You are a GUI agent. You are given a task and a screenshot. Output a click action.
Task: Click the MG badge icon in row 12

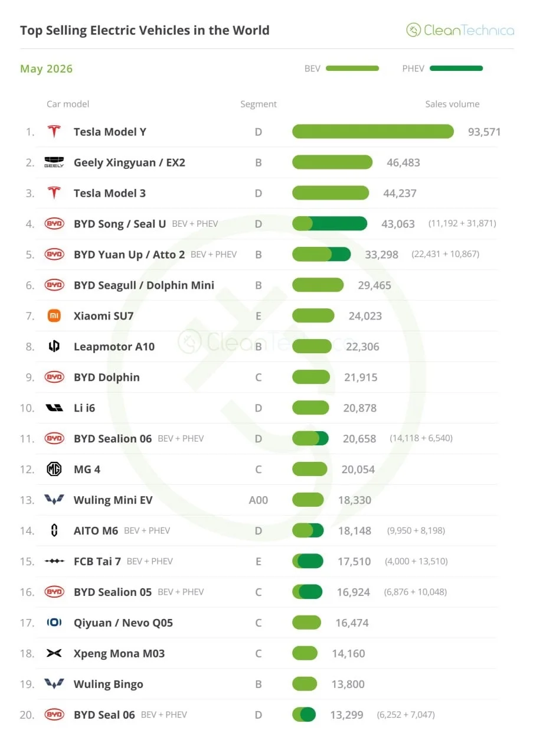54,470
